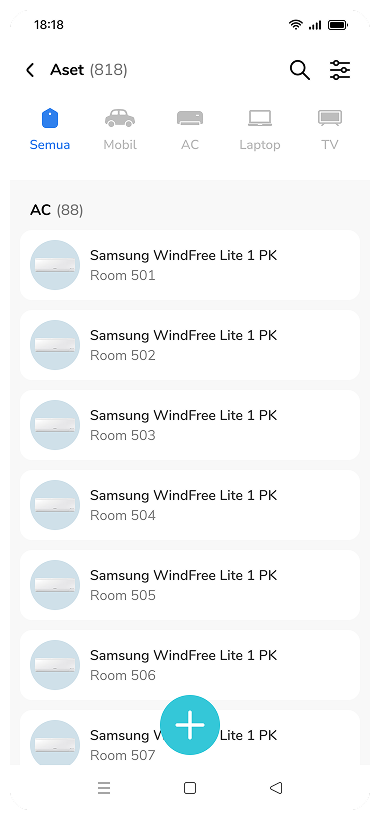Select the Mobil car icon
Screen dimensions: 380x820
tap(120, 118)
